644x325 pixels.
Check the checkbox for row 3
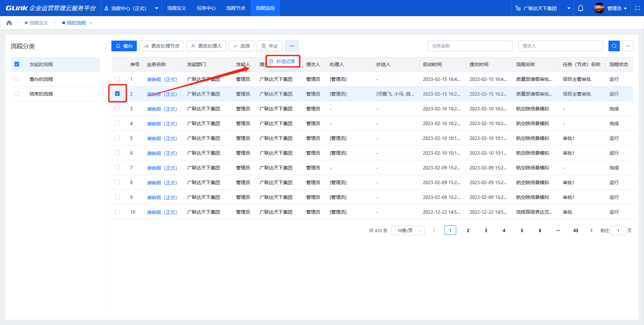[117, 108]
